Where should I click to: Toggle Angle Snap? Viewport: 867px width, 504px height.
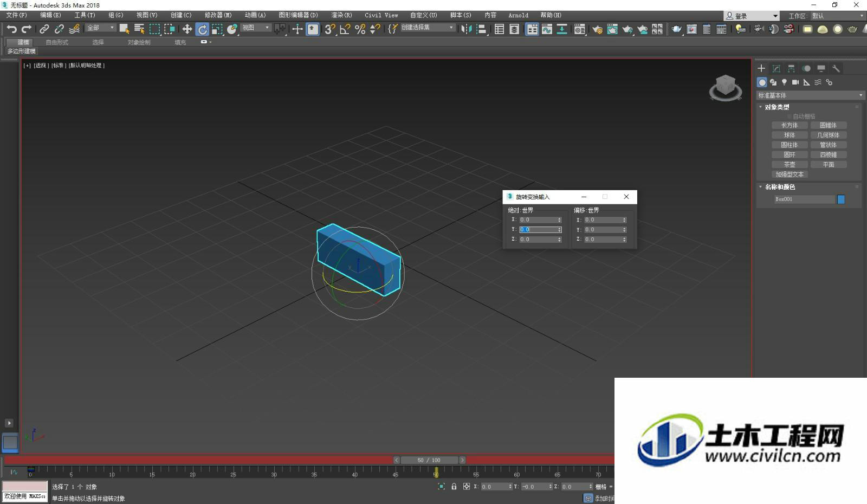[345, 29]
